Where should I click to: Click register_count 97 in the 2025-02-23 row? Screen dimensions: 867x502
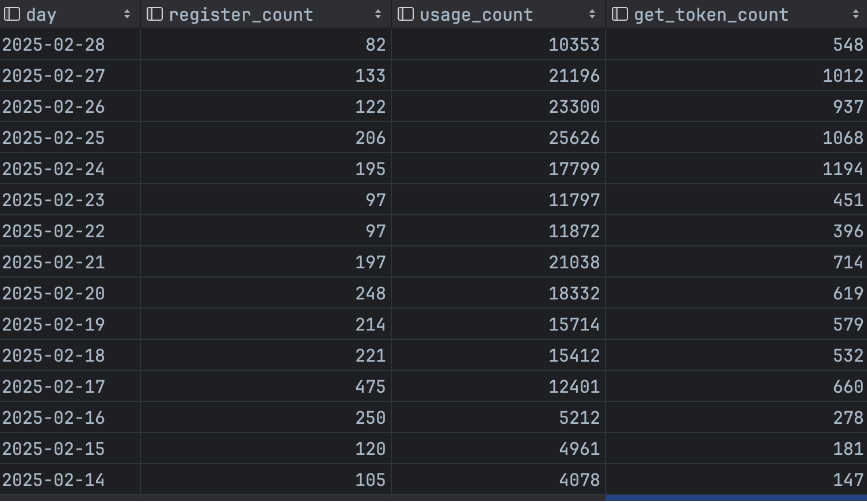[375, 200]
